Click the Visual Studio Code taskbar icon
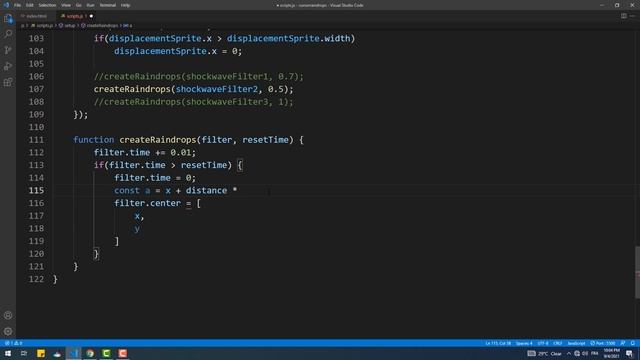 tap(74, 353)
